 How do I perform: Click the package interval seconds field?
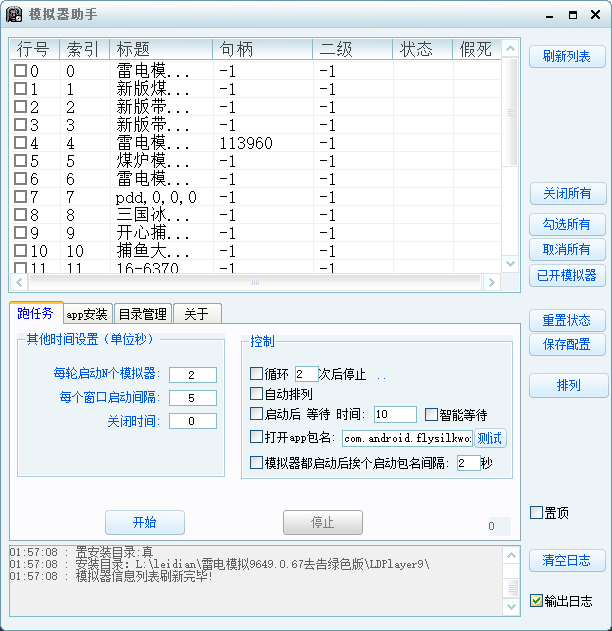[468, 463]
